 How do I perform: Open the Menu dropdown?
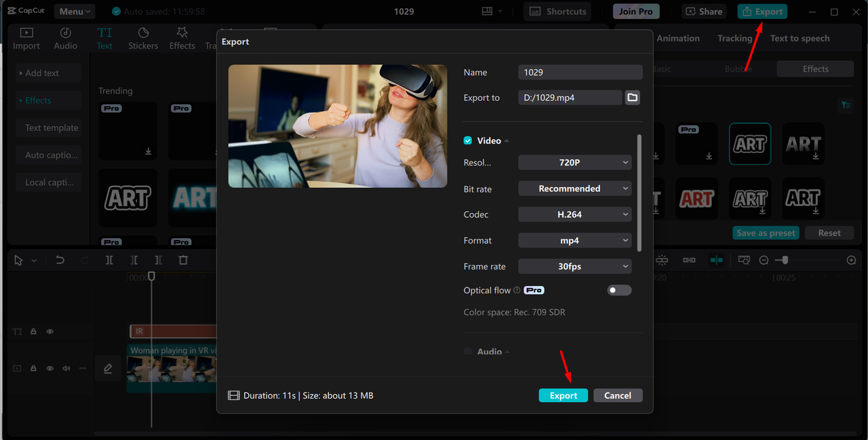pos(75,12)
